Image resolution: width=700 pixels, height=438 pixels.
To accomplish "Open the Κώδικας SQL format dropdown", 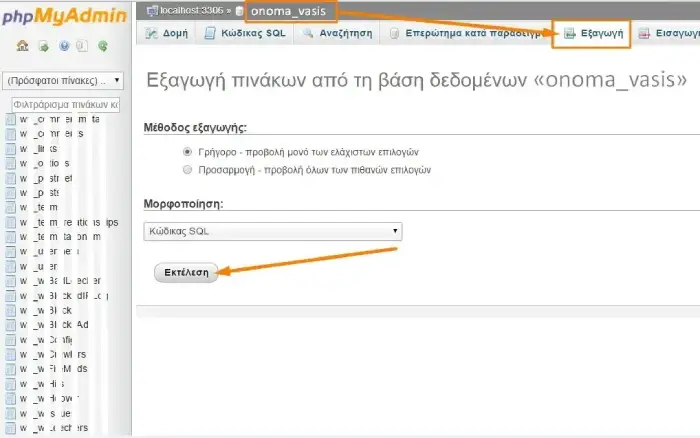I will 273,231.
